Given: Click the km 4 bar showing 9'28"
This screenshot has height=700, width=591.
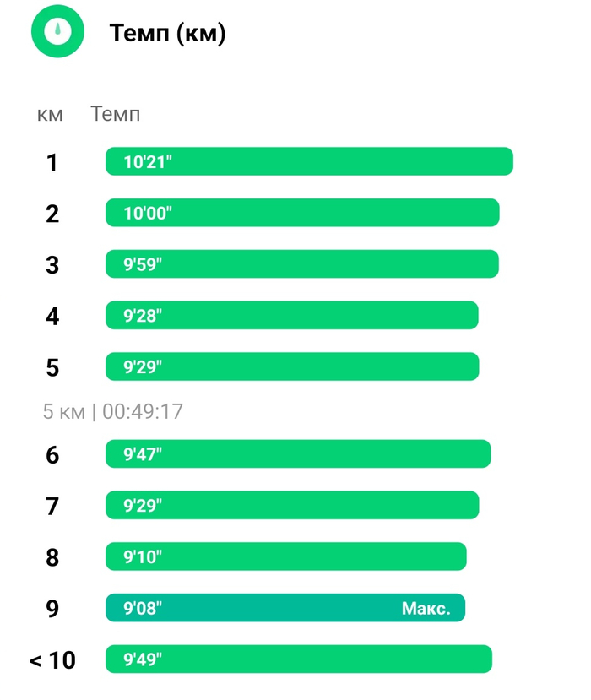Looking at the screenshot, I should (292, 316).
